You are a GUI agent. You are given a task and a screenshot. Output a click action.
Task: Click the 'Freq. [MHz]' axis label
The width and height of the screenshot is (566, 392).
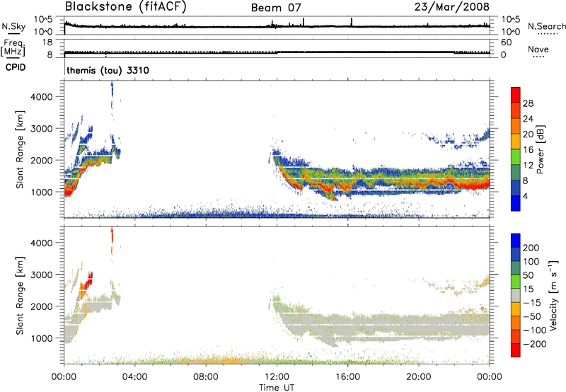pyautogui.click(x=13, y=48)
